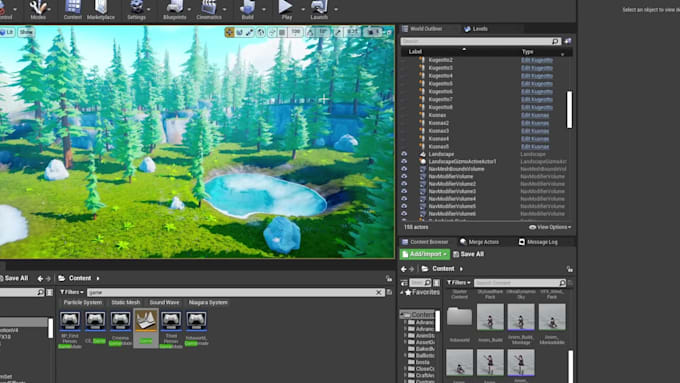Viewport: 680px width, 383px height.
Task: Expand the AnimSt folder in content tree
Action: (x=405, y=336)
